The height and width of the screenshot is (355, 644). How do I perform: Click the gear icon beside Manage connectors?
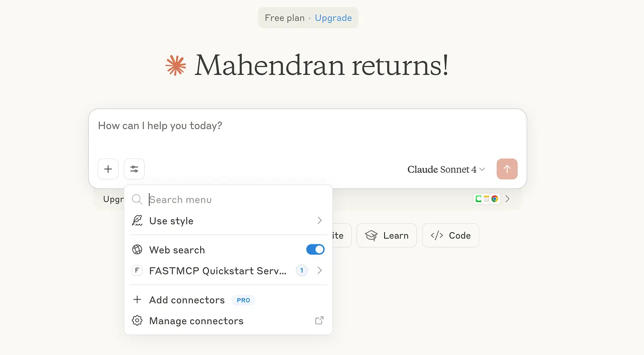pos(137,320)
